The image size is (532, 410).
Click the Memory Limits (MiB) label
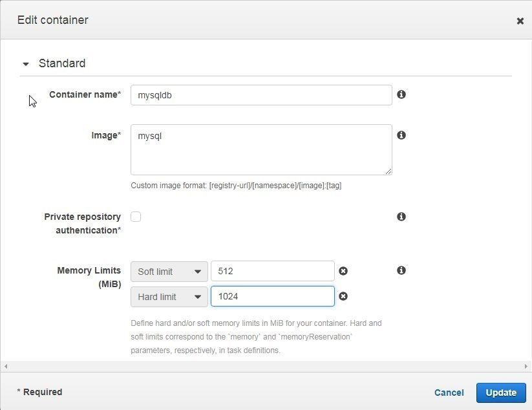pyautogui.click(x=89, y=277)
